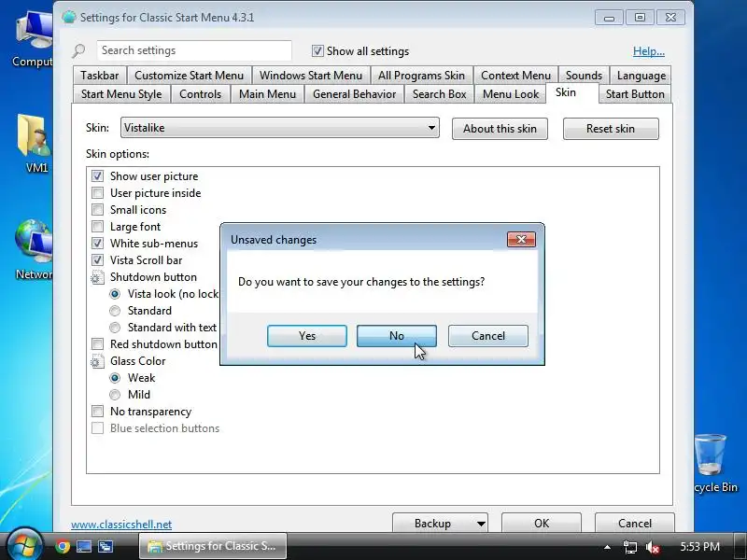Enable Large font option
The width and height of the screenshot is (747, 560).
pyautogui.click(x=97, y=227)
